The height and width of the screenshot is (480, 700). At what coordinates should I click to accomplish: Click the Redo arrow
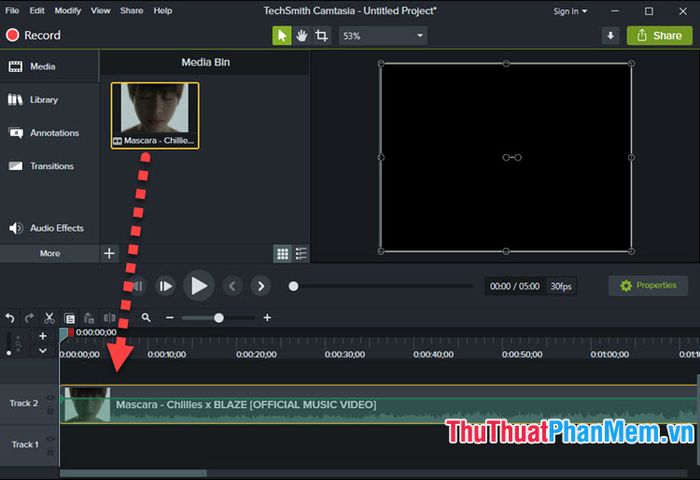(29, 318)
